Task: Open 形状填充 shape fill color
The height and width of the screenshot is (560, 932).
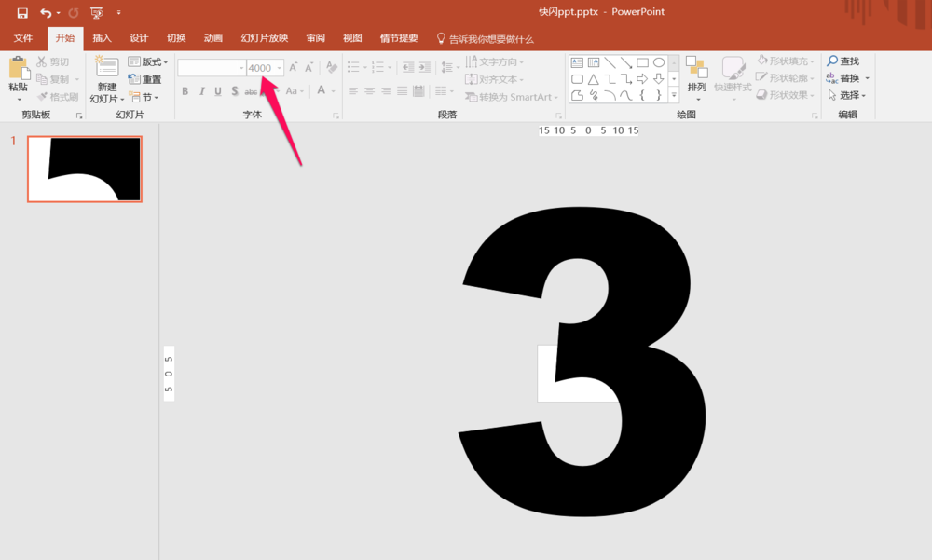Action: click(785, 61)
